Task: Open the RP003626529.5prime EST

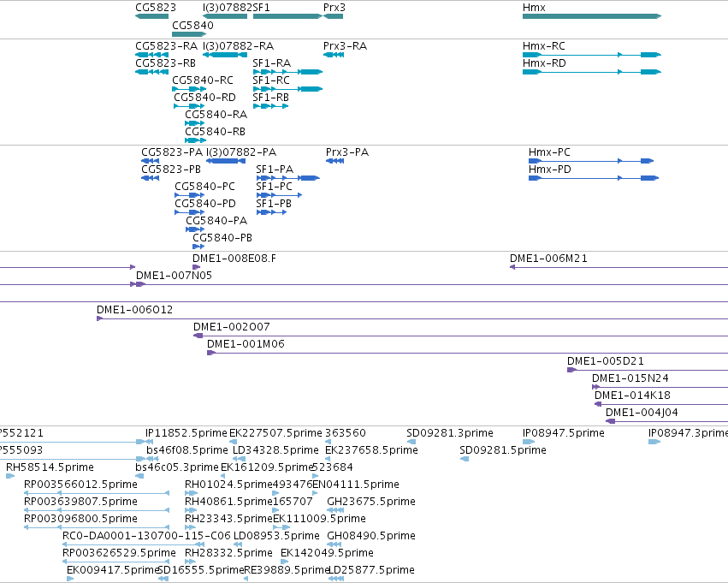Action: click(115, 562)
